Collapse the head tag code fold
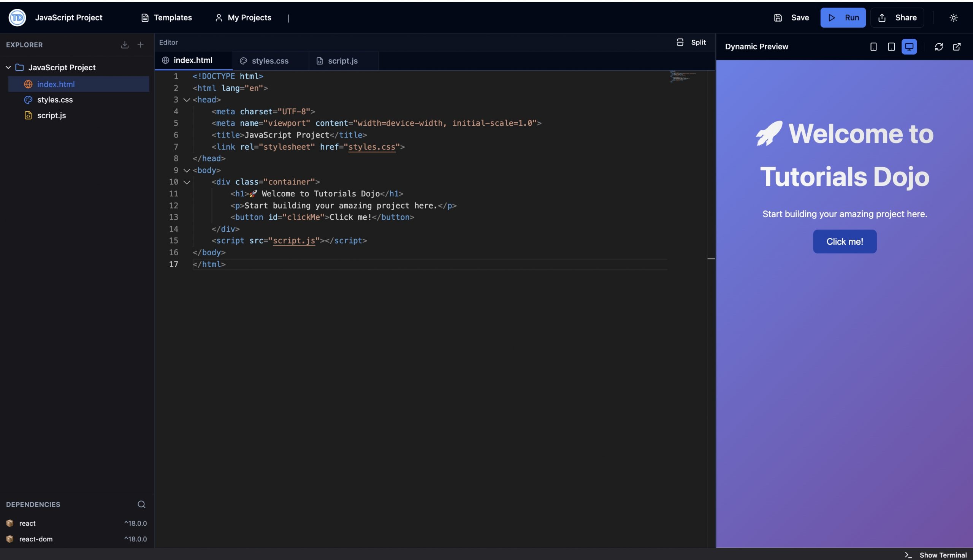The image size is (973, 560). click(186, 100)
